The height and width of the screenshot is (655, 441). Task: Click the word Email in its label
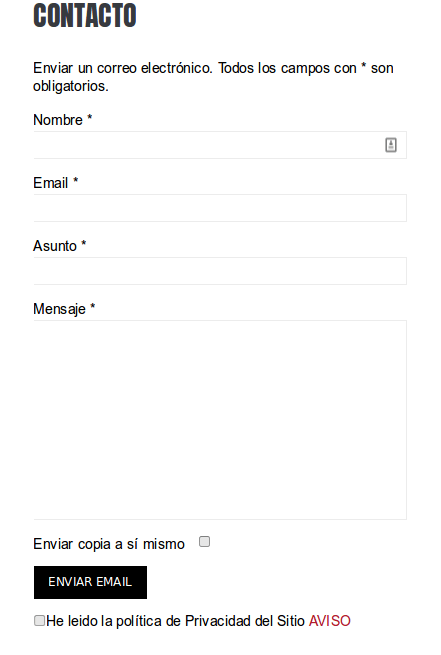(x=51, y=183)
